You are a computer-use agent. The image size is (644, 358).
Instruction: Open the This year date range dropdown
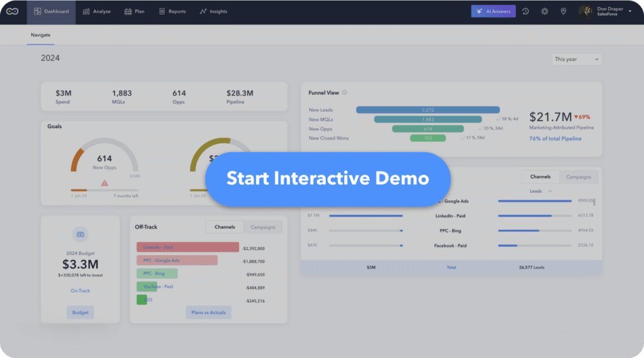(x=577, y=60)
